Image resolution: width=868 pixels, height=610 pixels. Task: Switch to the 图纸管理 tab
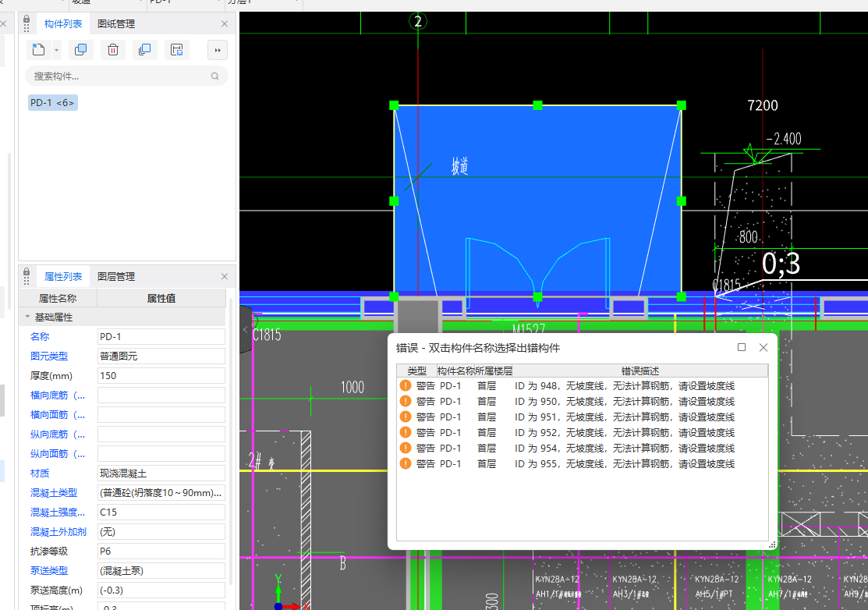[116, 24]
